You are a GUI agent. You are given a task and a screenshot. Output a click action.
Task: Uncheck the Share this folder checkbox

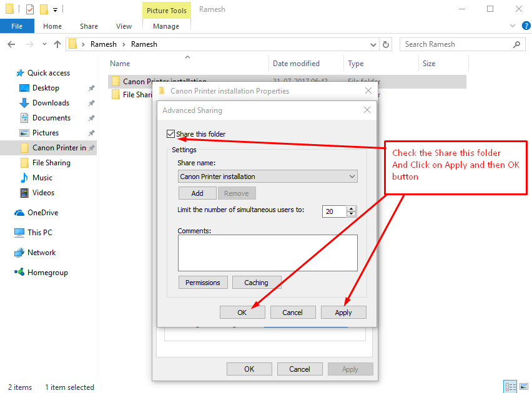[x=170, y=133]
